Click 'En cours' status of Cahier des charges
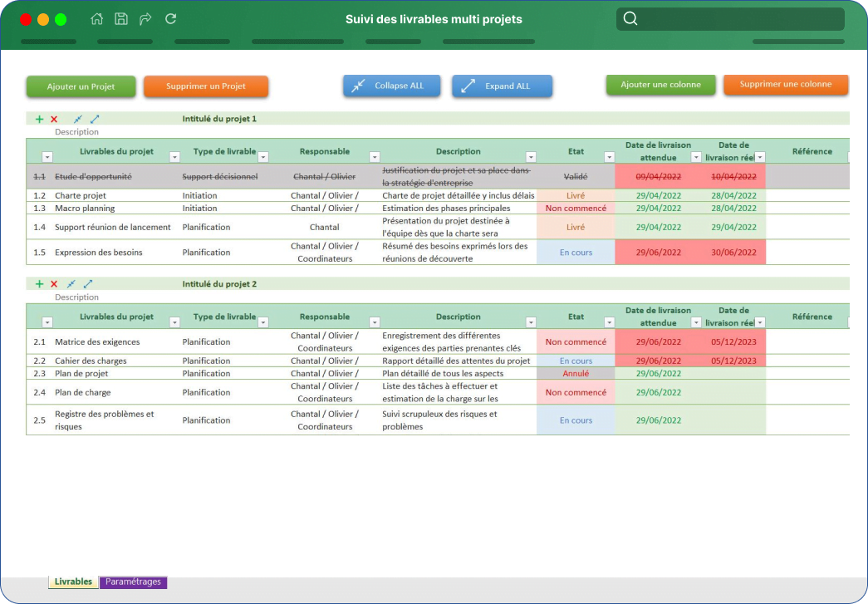The height and width of the screenshot is (604, 868). pos(576,361)
